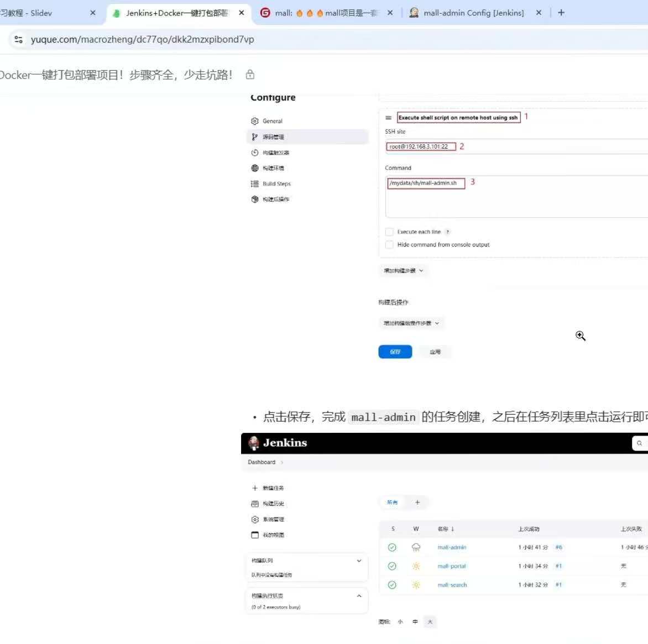Click the search icon in Jenkins header
The height and width of the screenshot is (644, 648).
point(639,443)
